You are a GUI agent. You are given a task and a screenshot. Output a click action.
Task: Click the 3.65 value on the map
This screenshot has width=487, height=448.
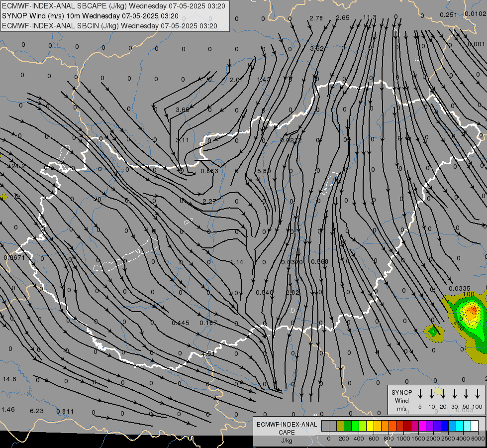pyautogui.click(x=183, y=110)
